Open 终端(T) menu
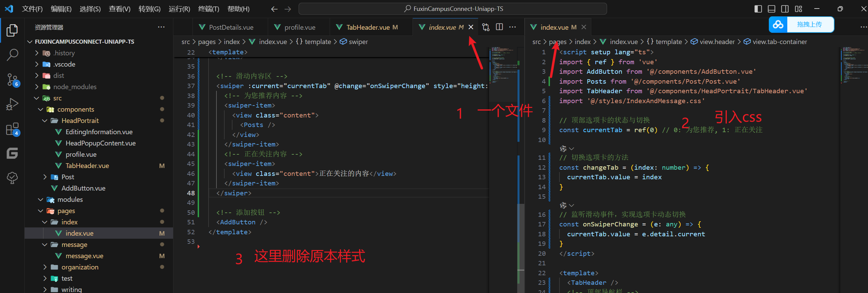Screen dimensions: 868x293 [x=209, y=9]
